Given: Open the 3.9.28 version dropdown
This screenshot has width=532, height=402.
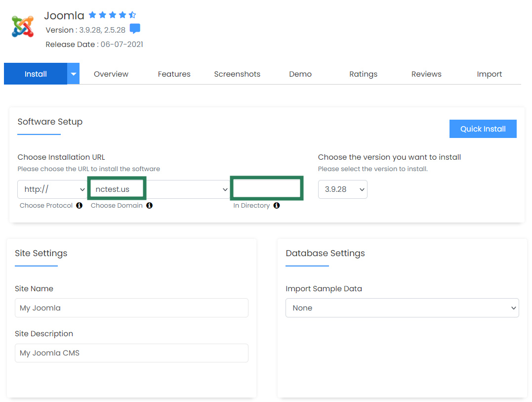Looking at the screenshot, I should 343,189.
